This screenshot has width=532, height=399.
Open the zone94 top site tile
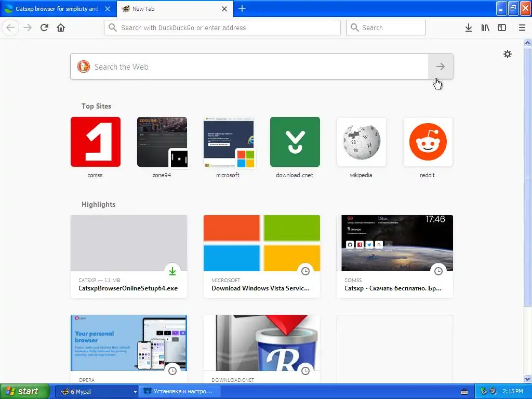click(x=162, y=142)
